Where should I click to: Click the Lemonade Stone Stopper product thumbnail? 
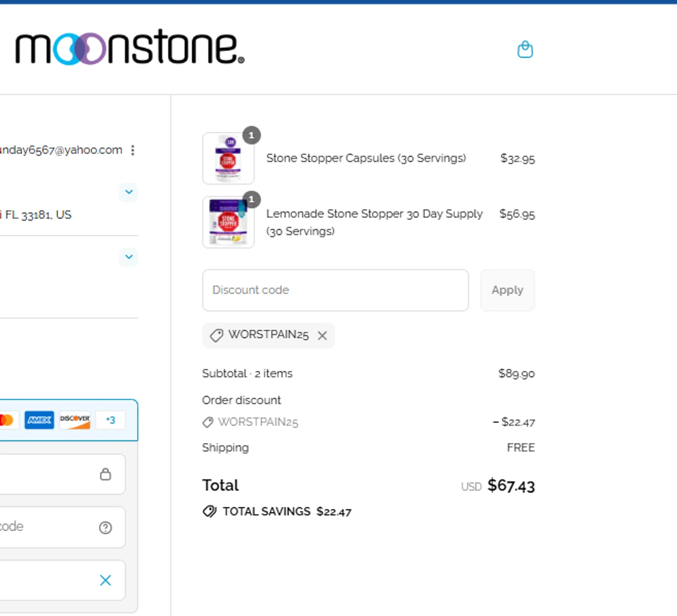[x=228, y=222]
